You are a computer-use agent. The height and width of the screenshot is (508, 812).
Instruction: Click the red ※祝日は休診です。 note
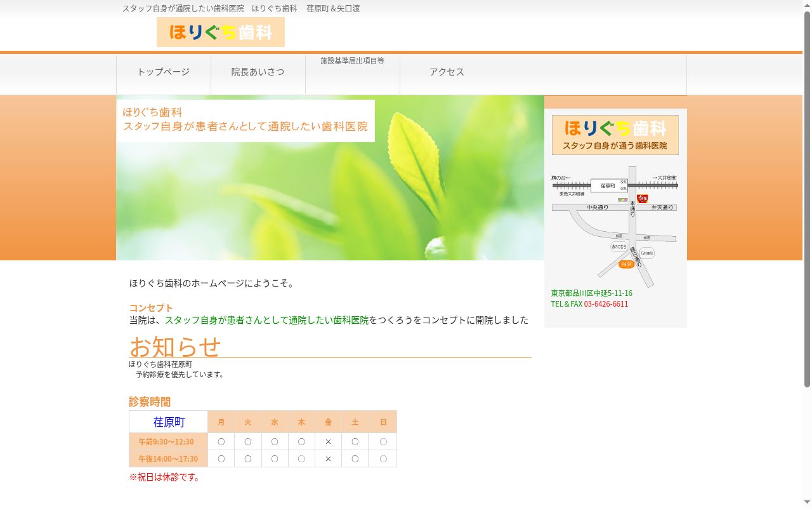tap(166, 477)
